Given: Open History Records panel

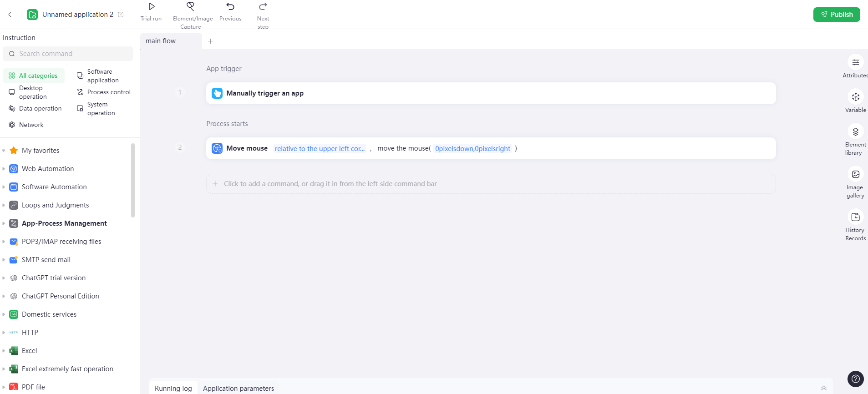Looking at the screenshot, I should click(x=855, y=225).
